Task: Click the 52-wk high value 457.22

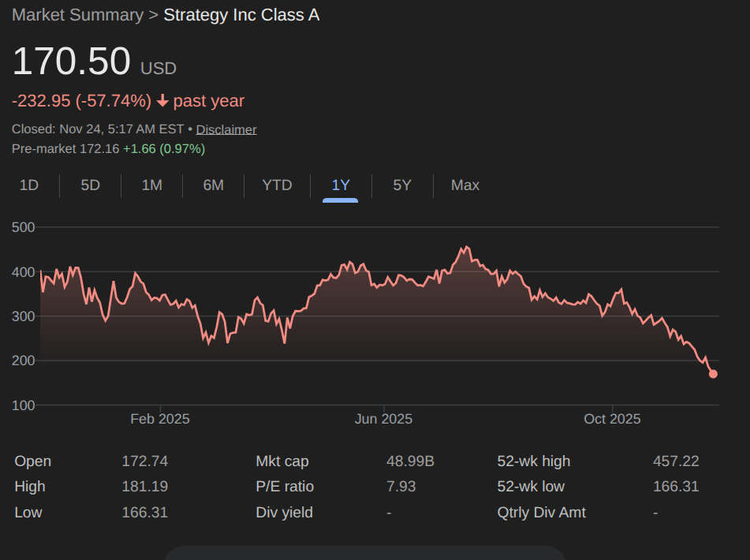Action: tap(676, 461)
